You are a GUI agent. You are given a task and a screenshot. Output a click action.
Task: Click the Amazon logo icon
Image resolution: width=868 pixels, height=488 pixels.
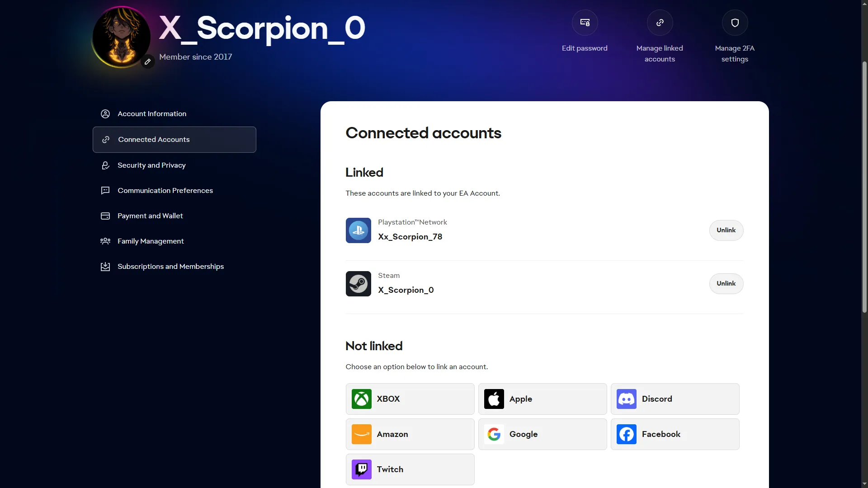pos(362,434)
